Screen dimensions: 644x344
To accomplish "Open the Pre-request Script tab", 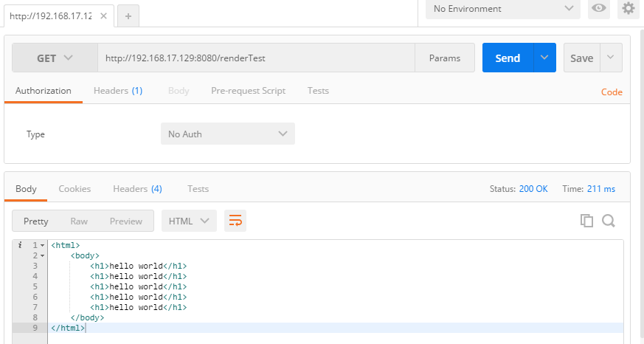I will tap(248, 91).
